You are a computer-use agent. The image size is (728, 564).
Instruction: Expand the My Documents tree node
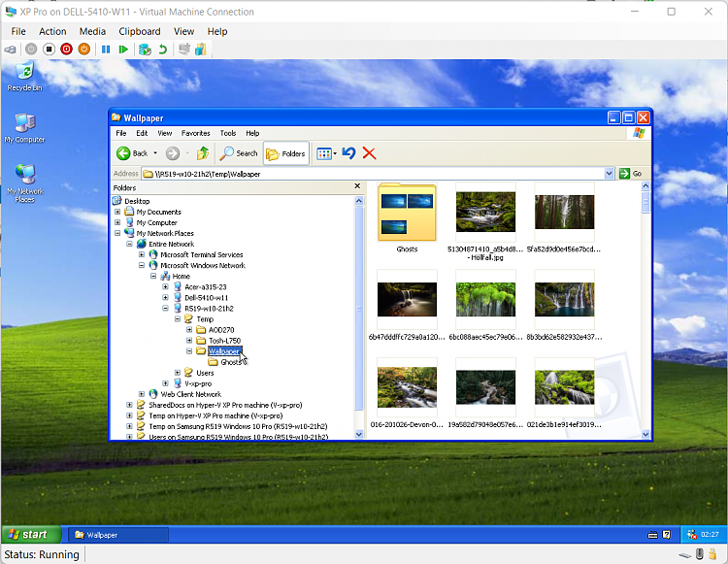(x=117, y=212)
